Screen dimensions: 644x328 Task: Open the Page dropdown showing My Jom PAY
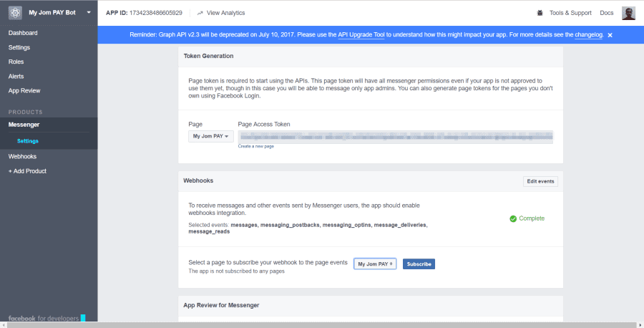coord(210,136)
